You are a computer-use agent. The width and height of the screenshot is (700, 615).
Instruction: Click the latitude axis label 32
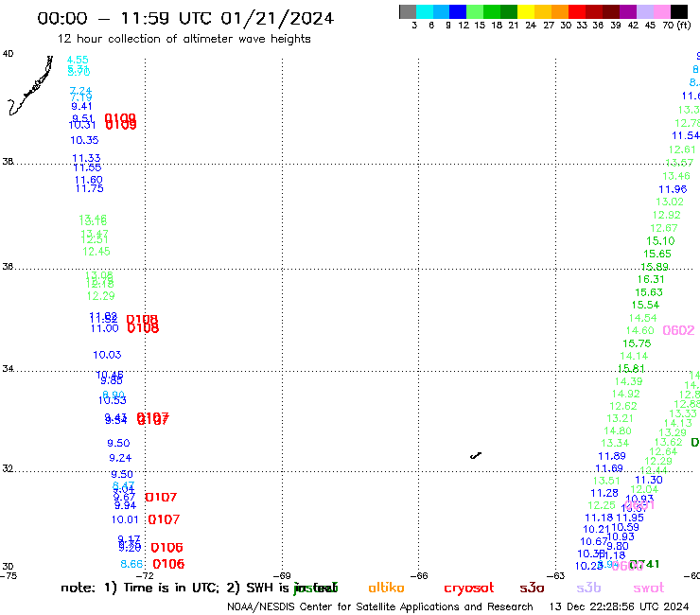pyautogui.click(x=8, y=468)
